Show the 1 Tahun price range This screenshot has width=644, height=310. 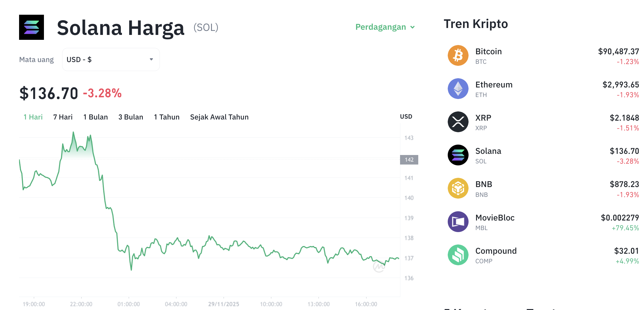[166, 117]
